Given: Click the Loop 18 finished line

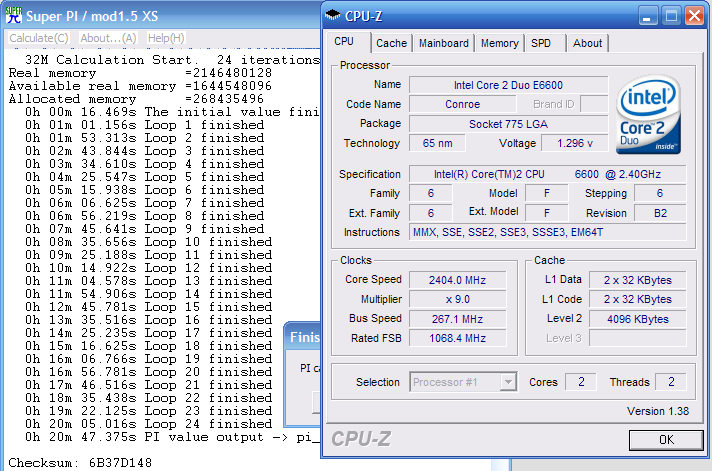Looking at the screenshot, I should (x=148, y=346).
